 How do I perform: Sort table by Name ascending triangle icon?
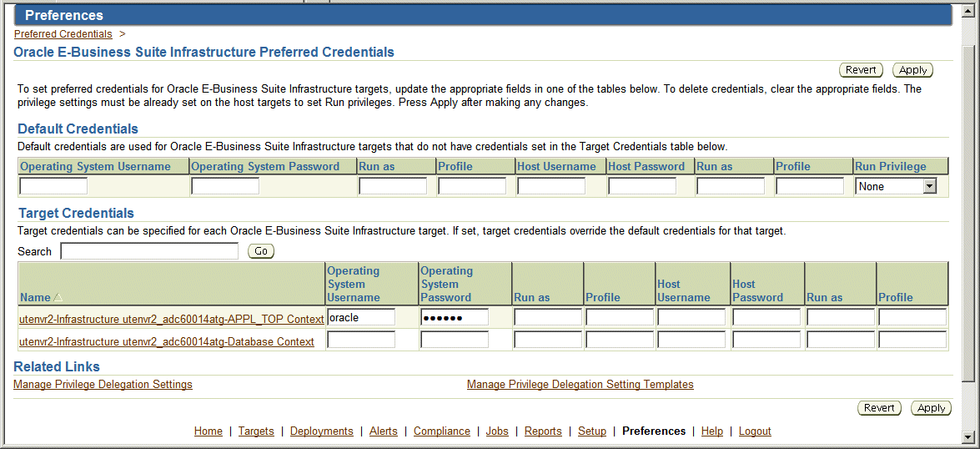(58, 298)
